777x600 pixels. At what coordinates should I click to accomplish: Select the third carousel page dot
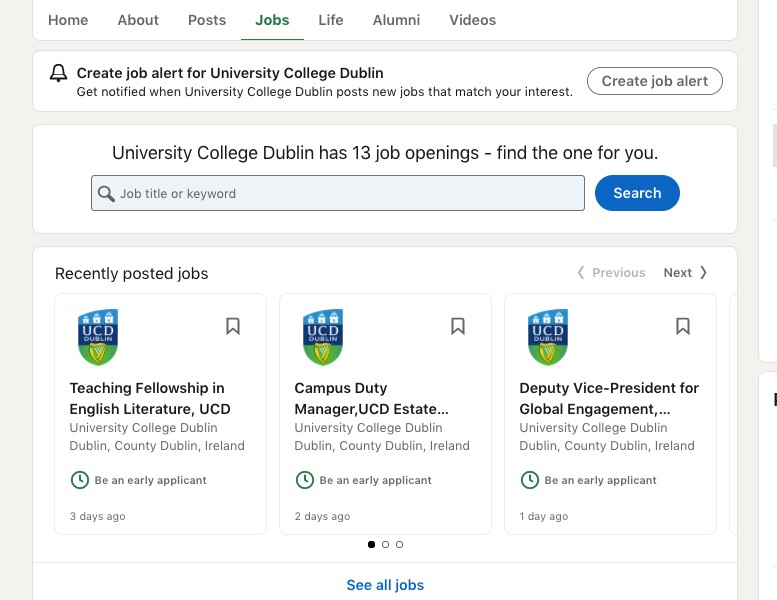coord(400,545)
